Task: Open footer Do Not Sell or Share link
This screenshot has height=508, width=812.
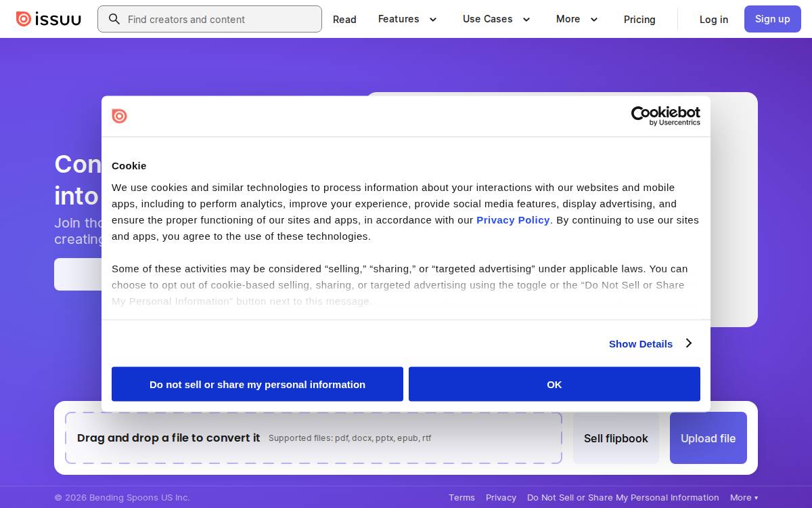Action: point(623,498)
